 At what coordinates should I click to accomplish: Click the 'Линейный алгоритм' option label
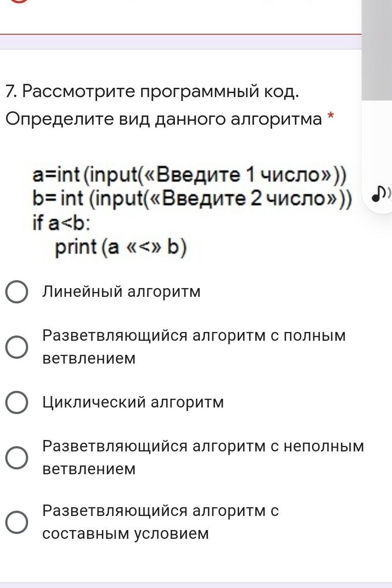[121, 292]
